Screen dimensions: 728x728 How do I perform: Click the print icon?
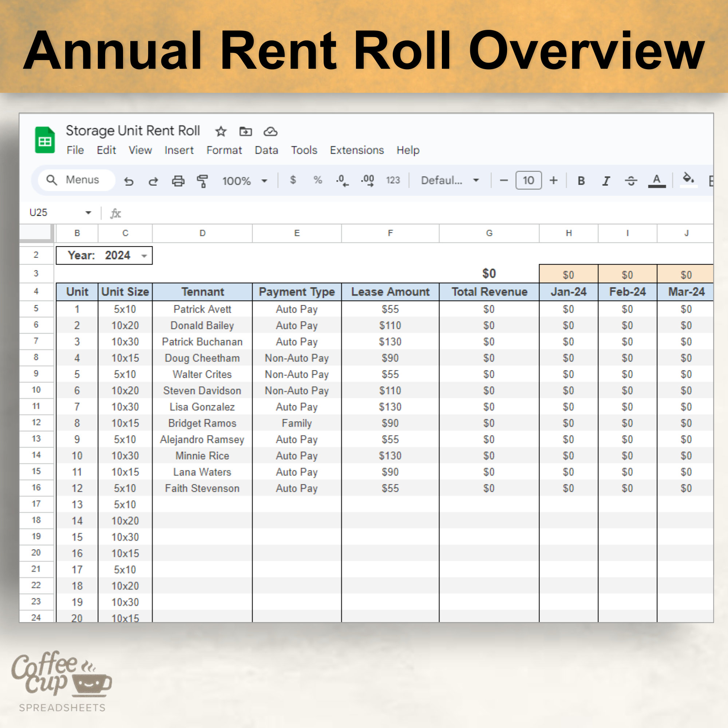pos(178,181)
